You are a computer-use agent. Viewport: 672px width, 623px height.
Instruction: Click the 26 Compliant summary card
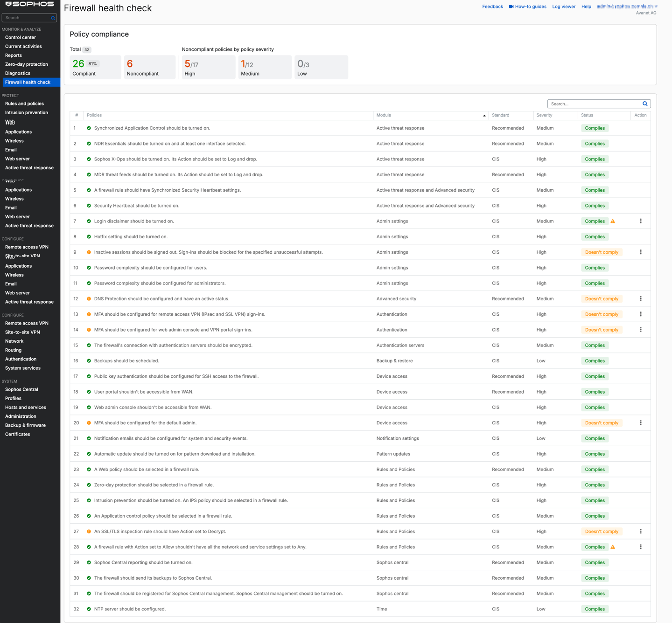(95, 67)
